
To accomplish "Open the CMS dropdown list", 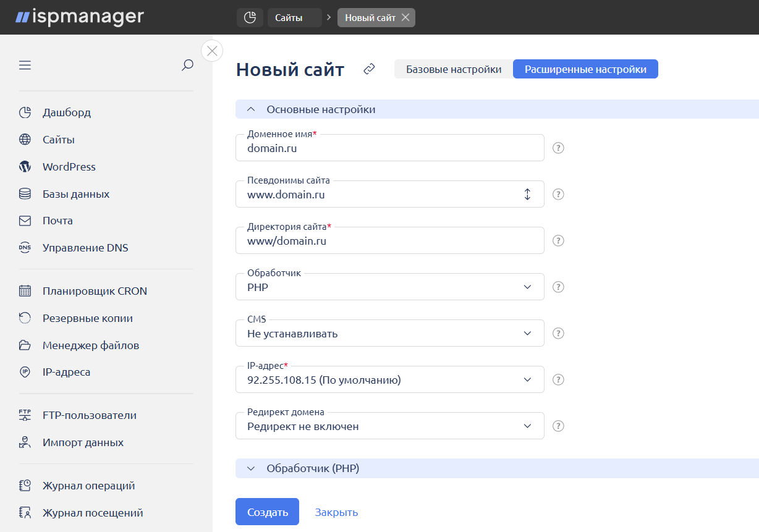I will 389,334.
